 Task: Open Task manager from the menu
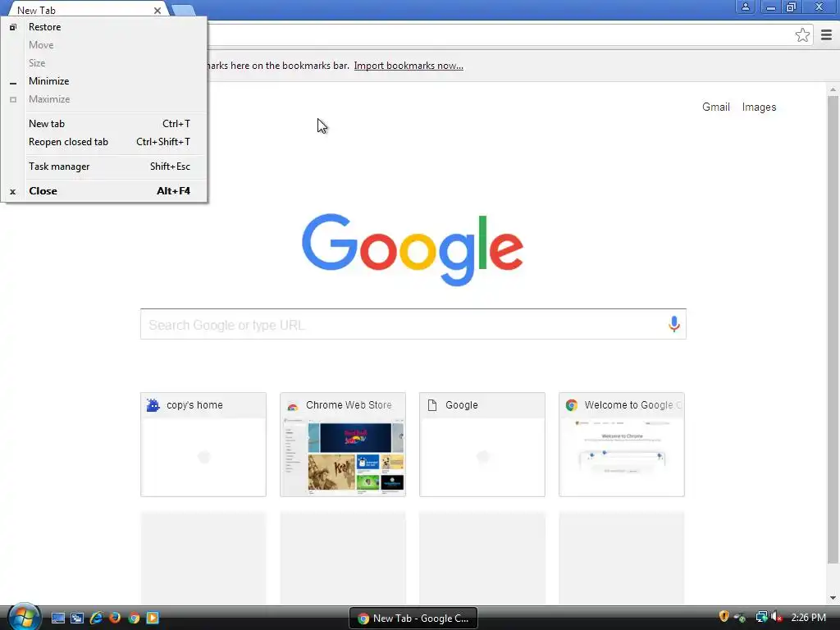click(x=104, y=167)
